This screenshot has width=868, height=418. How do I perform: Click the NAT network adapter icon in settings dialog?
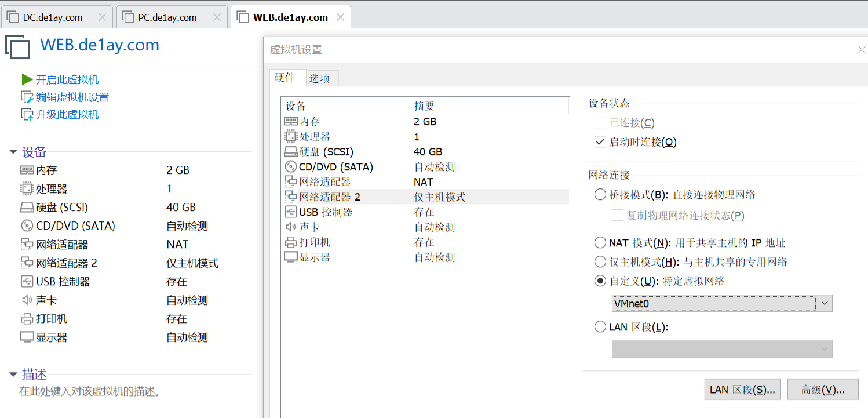point(291,182)
